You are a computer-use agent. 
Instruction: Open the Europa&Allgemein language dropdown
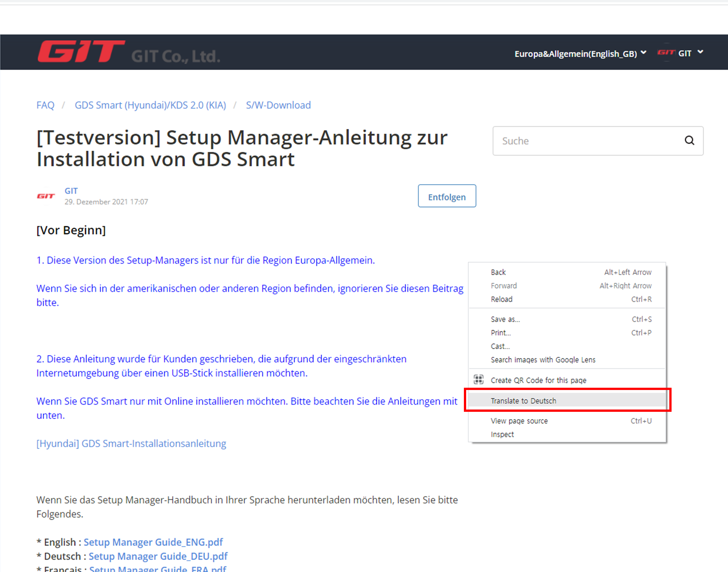pyautogui.click(x=580, y=54)
